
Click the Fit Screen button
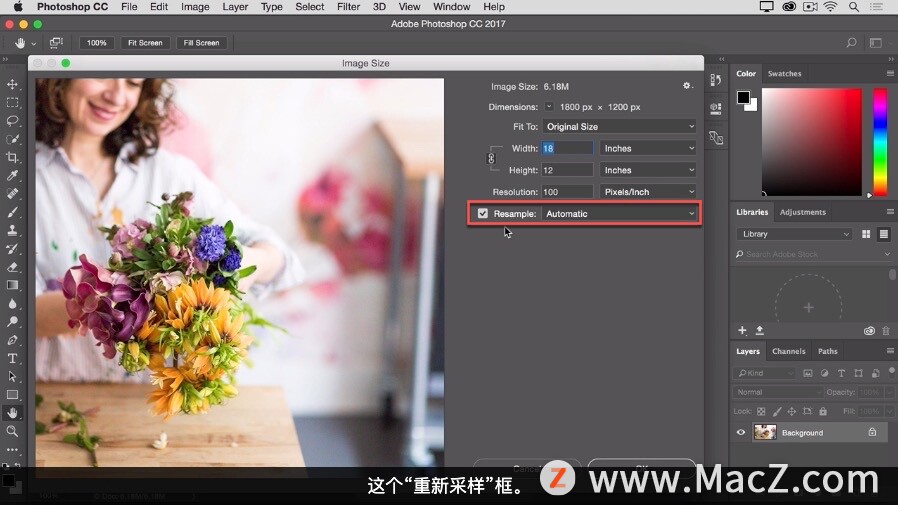[145, 43]
